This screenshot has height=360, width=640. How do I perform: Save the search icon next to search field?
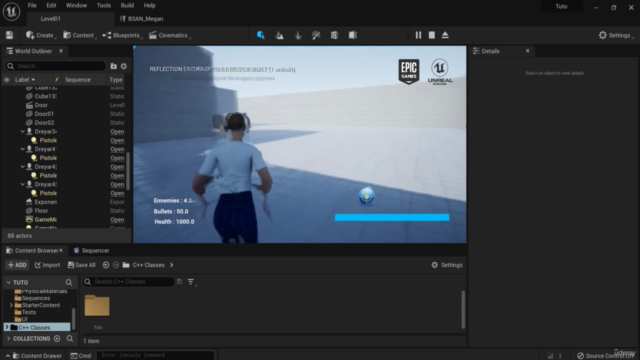click(180, 282)
